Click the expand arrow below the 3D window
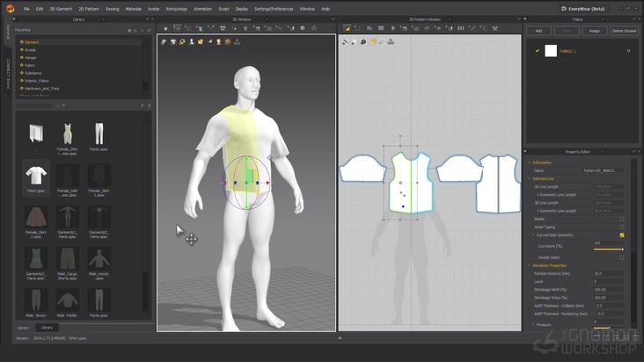 point(340,338)
